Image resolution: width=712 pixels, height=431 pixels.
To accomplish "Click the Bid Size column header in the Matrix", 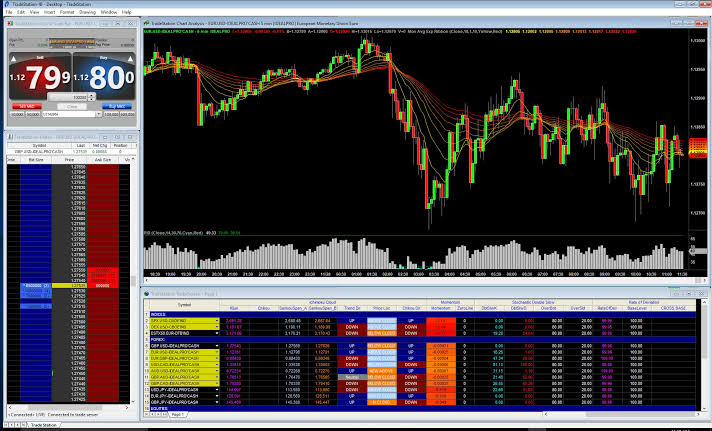I will (36, 160).
